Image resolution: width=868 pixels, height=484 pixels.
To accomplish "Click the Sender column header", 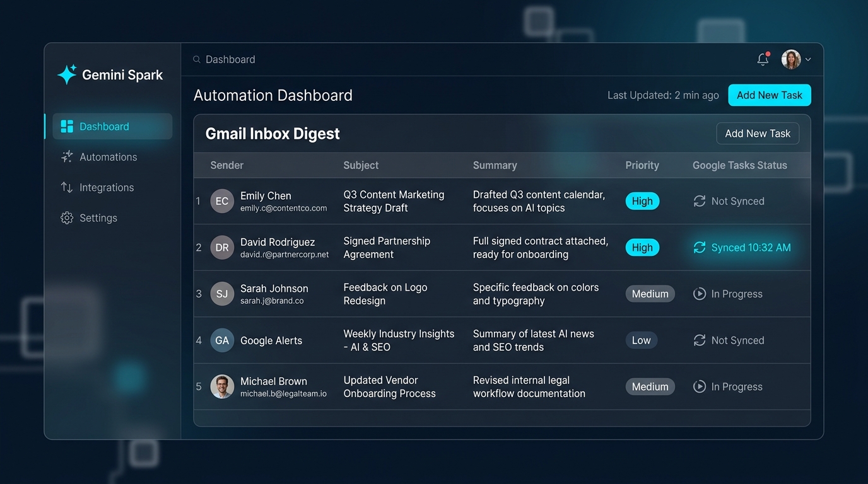I will [x=227, y=165].
